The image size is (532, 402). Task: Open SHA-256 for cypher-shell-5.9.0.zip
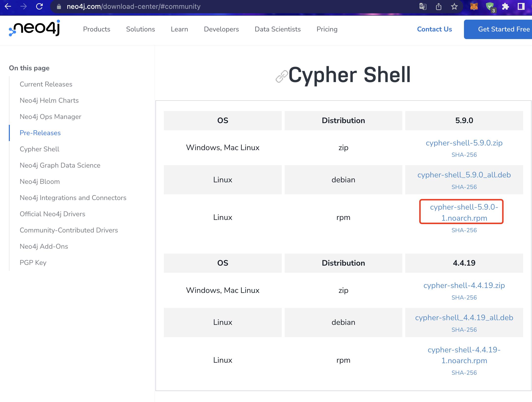(x=464, y=155)
